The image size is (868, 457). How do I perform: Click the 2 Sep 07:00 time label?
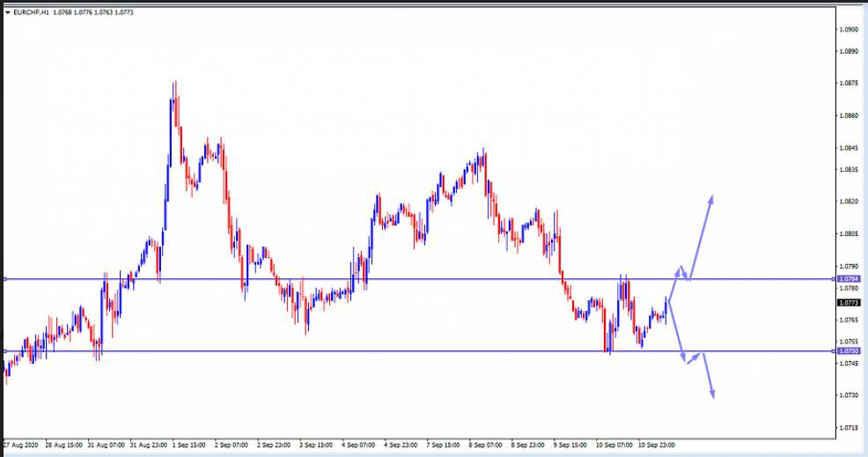pos(232,445)
